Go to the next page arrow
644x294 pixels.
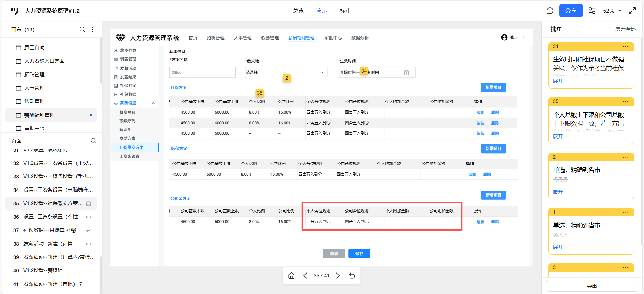click(338, 276)
